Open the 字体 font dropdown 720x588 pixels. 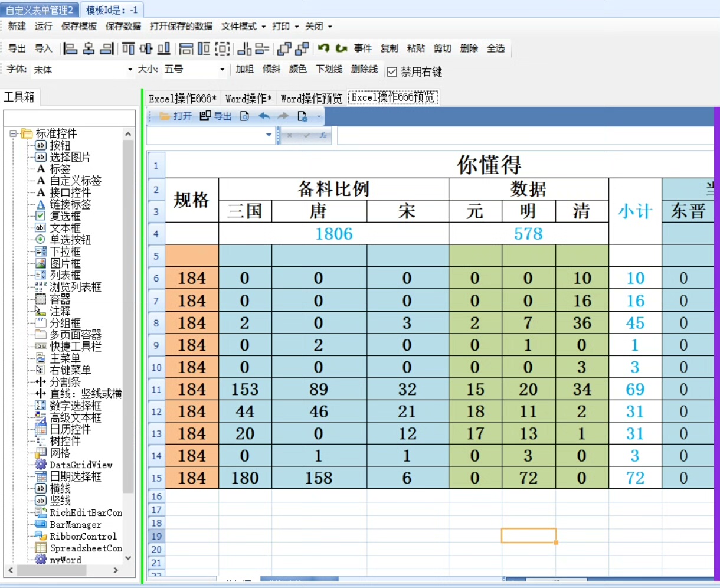click(x=130, y=70)
